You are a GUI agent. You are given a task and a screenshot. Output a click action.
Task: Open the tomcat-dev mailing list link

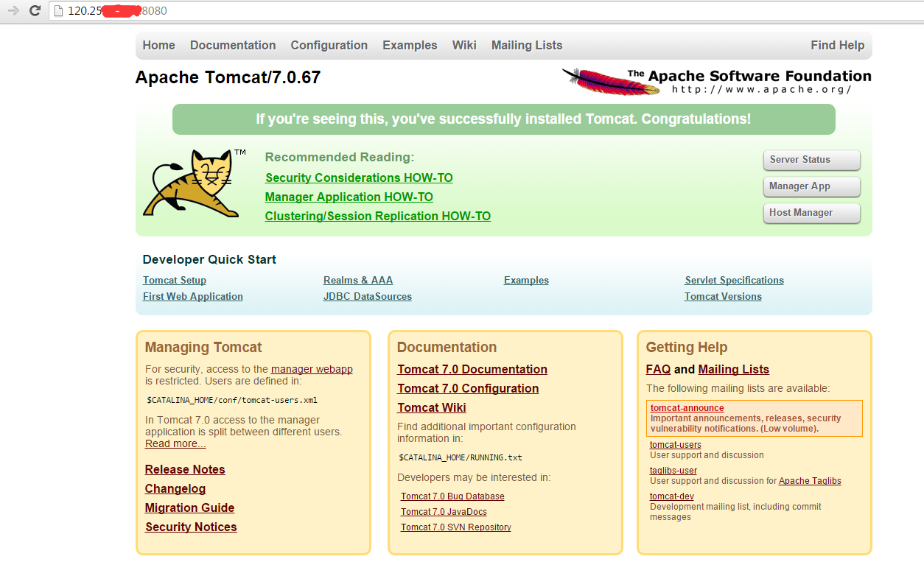click(x=672, y=496)
